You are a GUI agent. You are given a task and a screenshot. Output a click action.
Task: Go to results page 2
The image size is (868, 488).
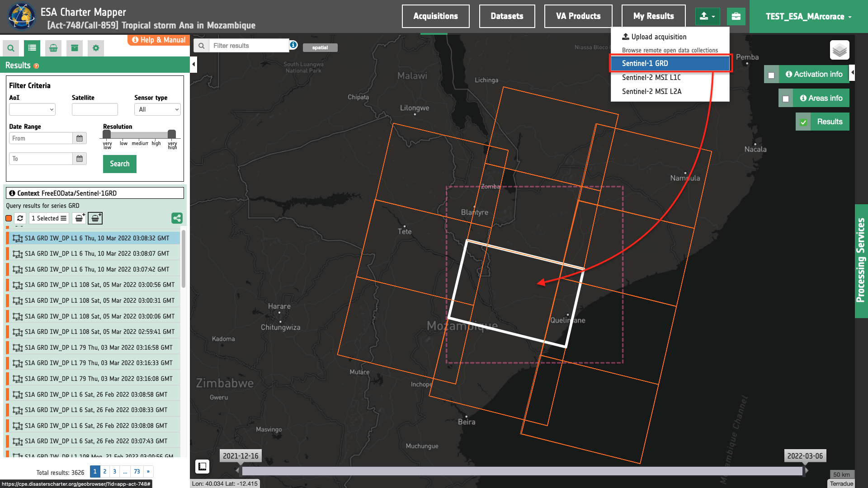(x=105, y=472)
